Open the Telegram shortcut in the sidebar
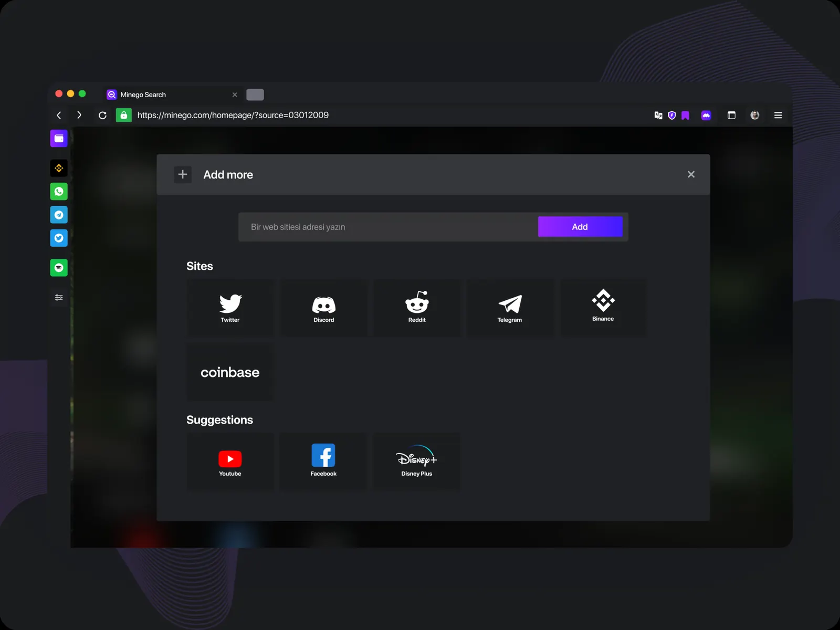This screenshot has height=630, width=840. pyautogui.click(x=59, y=215)
